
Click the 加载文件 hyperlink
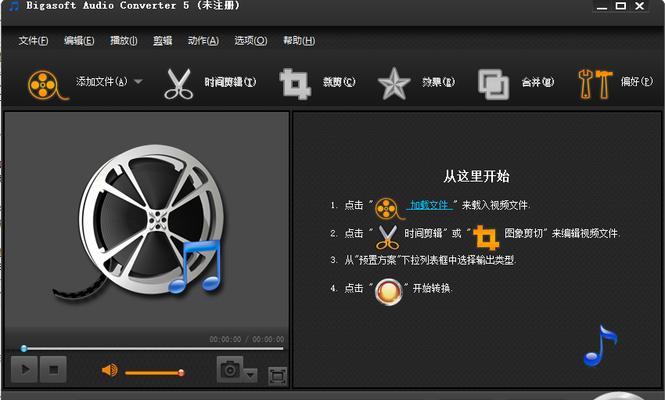click(429, 205)
